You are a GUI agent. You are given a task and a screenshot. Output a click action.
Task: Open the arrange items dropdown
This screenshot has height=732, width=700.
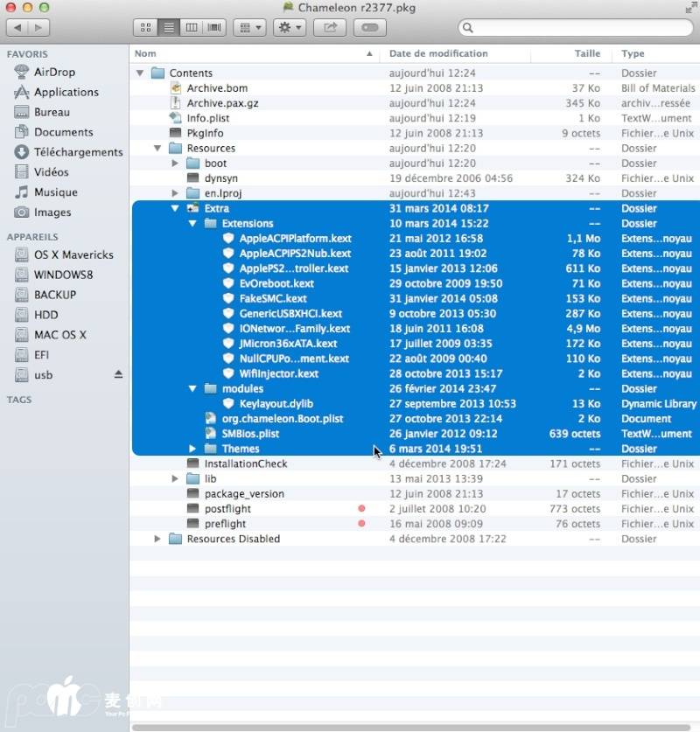[249, 27]
